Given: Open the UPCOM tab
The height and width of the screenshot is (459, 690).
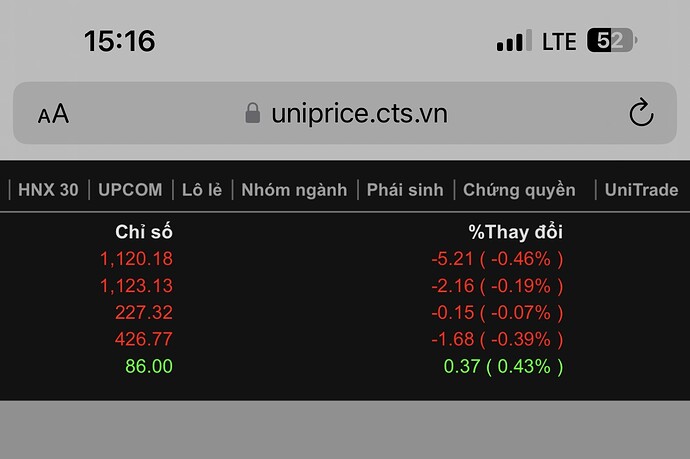Looking at the screenshot, I should 129,189.
